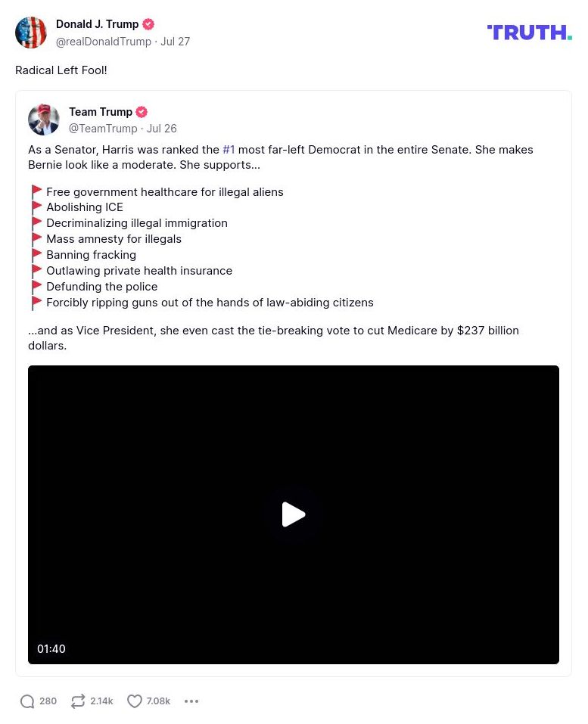Open the @TeamTrump handle link
588x724 pixels.
click(103, 129)
